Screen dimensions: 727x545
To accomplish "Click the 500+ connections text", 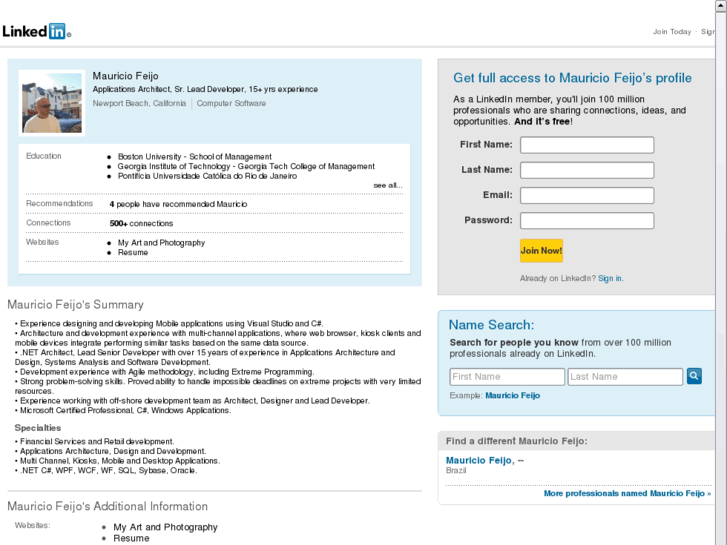I will (x=141, y=223).
